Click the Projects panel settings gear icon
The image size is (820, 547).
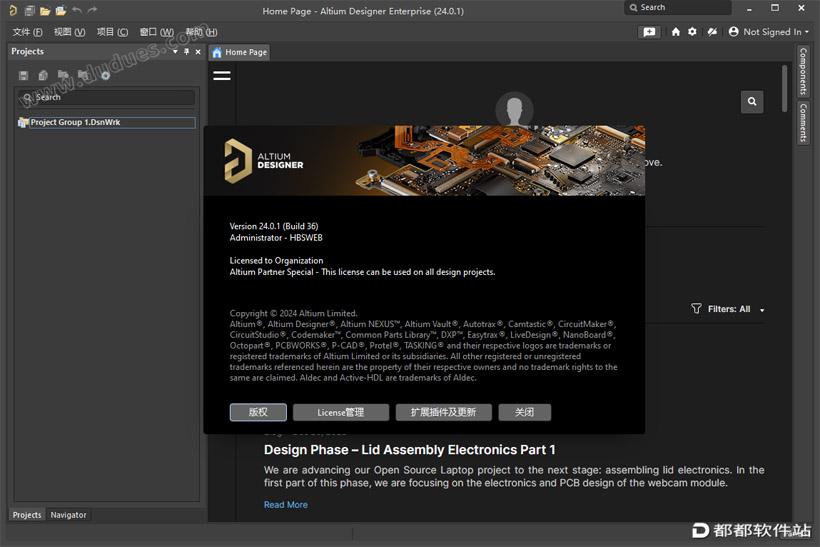click(106, 75)
